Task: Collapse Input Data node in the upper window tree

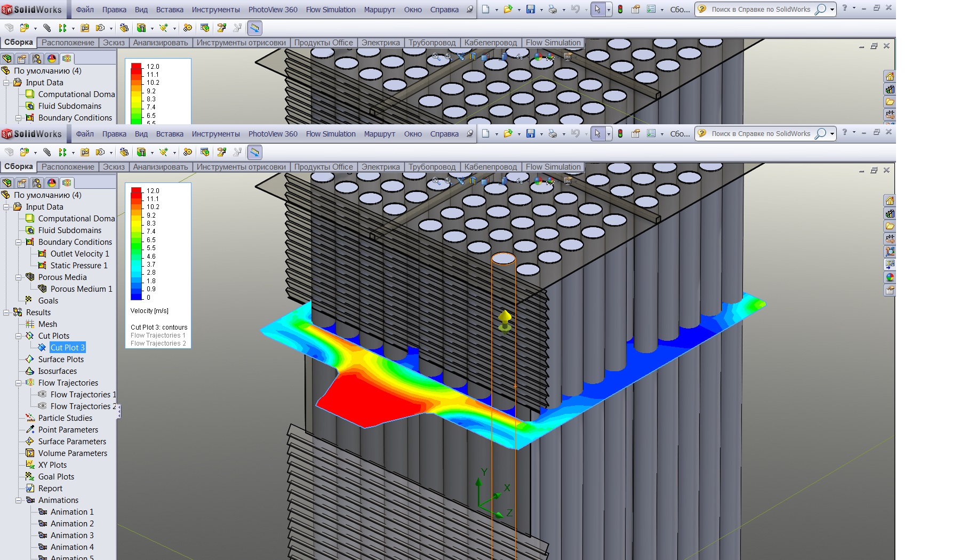Action: click(6, 83)
